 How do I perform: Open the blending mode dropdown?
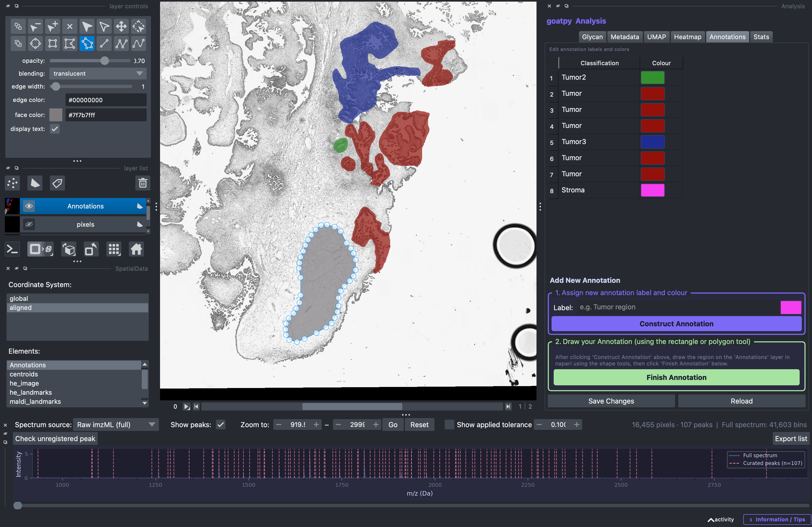[x=98, y=74]
